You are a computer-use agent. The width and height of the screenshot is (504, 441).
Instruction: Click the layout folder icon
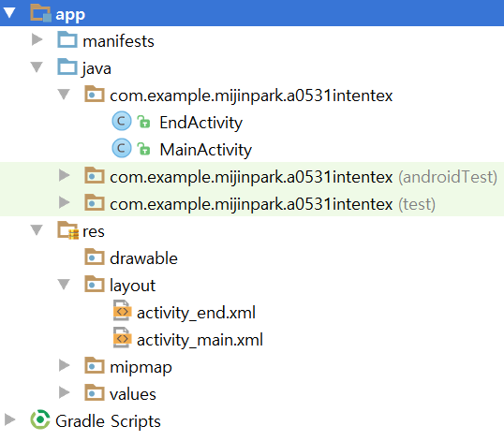pos(95,284)
